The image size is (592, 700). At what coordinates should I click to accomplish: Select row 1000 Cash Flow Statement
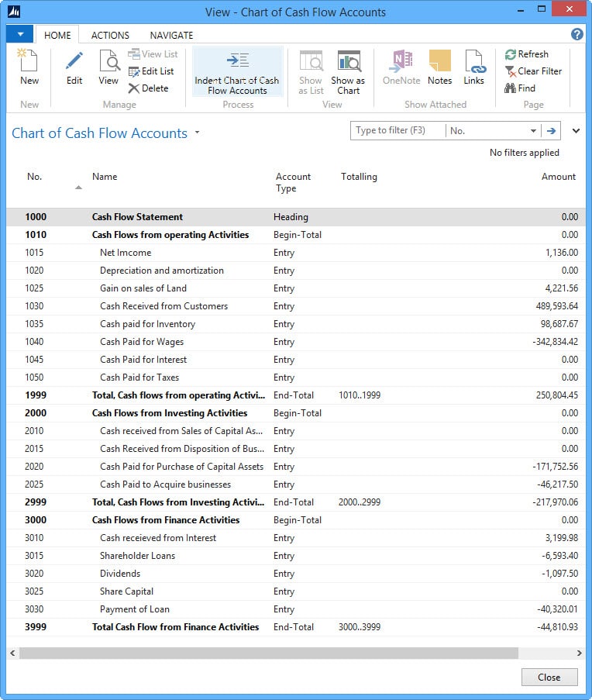click(296, 217)
